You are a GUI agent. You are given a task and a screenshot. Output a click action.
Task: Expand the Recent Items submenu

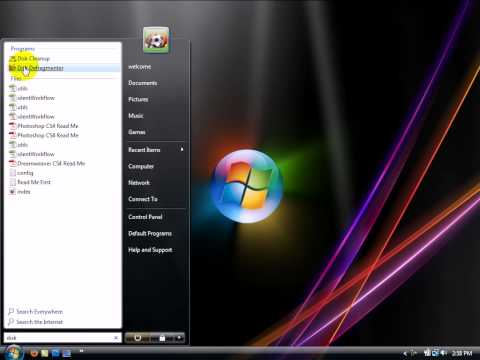[156, 150]
